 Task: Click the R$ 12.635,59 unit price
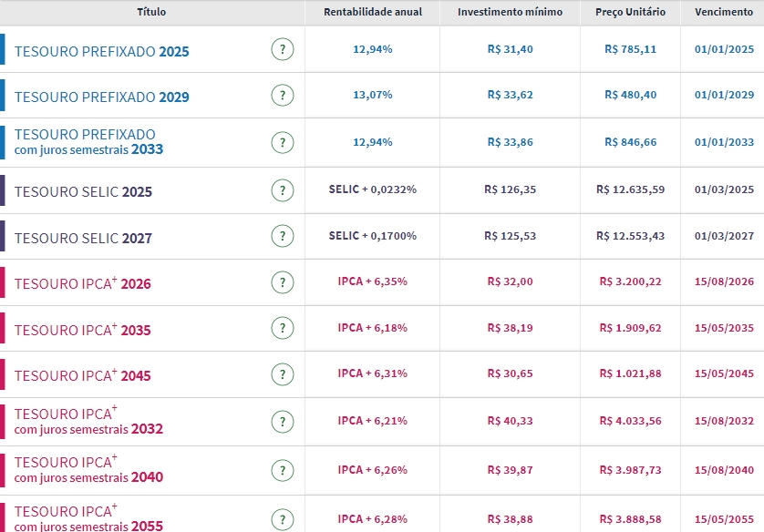click(630, 189)
